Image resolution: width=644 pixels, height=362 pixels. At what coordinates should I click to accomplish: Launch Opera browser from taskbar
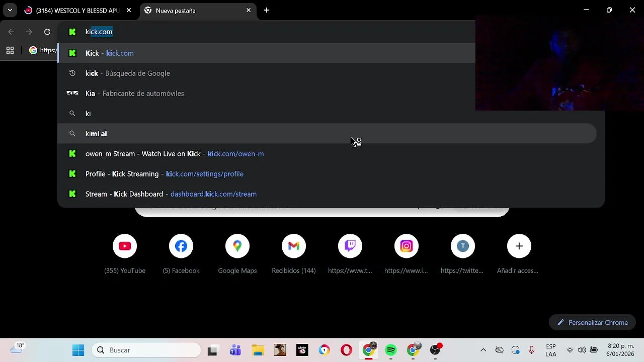(x=347, y=350)
